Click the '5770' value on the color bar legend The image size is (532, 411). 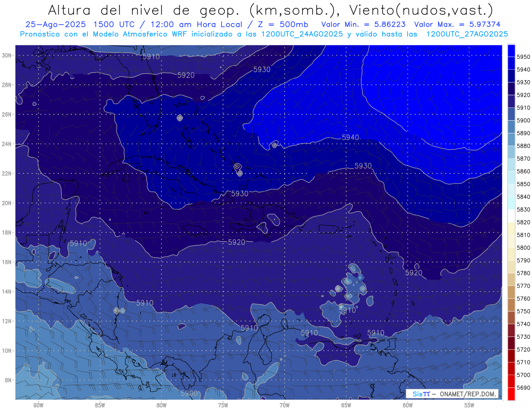coord(524,286)
